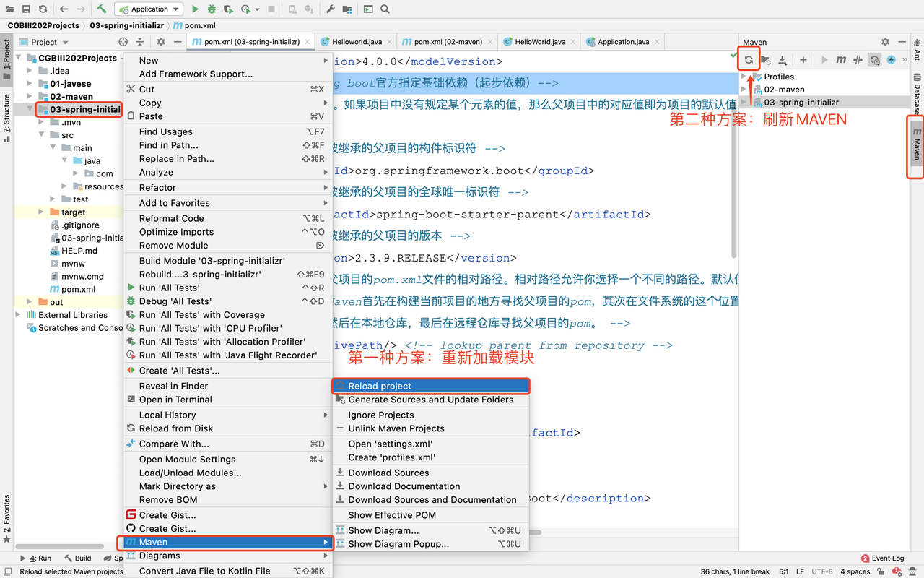Start debugging with the bug icon
The width and height of the screenshot is (924, 578).
click(x=212, y=9)
